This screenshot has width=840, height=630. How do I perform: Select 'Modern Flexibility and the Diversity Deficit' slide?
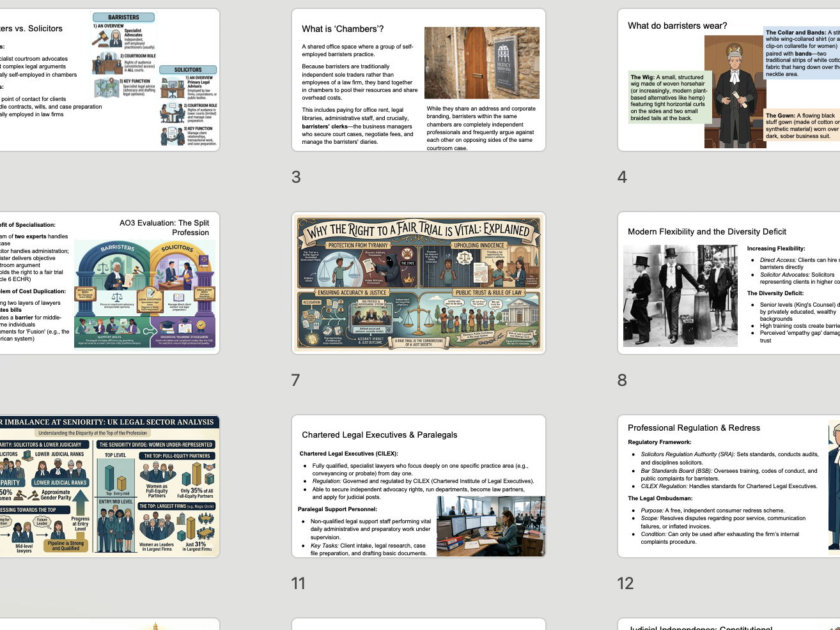(729, 283)
